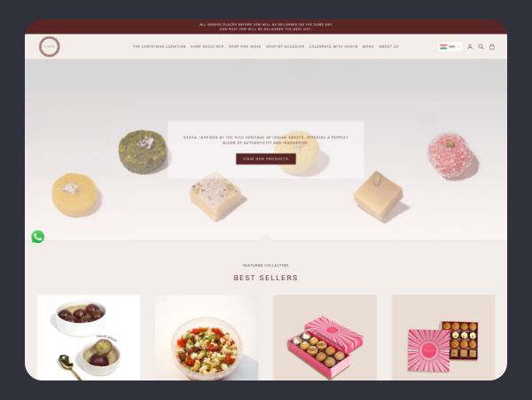Click the same-day delivery announcement bar
Viewport: 532px width, 400px height.
click(x=266, y=27)
